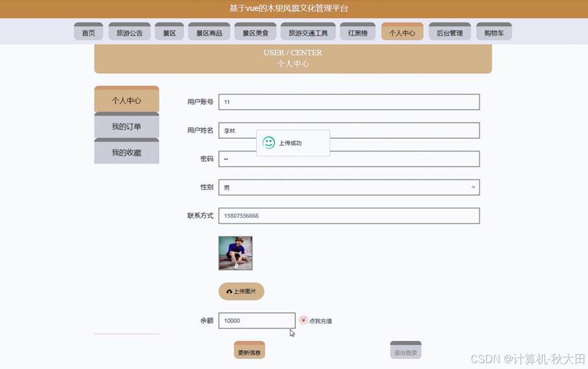Go to 首页 home tab
The height and width of the screenshot is (369, 588).
(89, 32)
